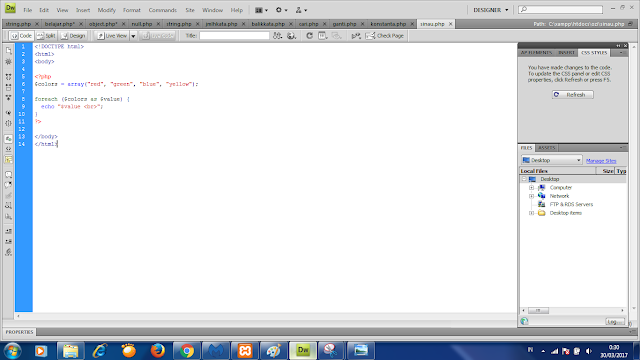The width and height of the screenshot is (640, 360).
Task: Open the Desktop site dropdown in Files panel
Action: (x=551, y=160)
